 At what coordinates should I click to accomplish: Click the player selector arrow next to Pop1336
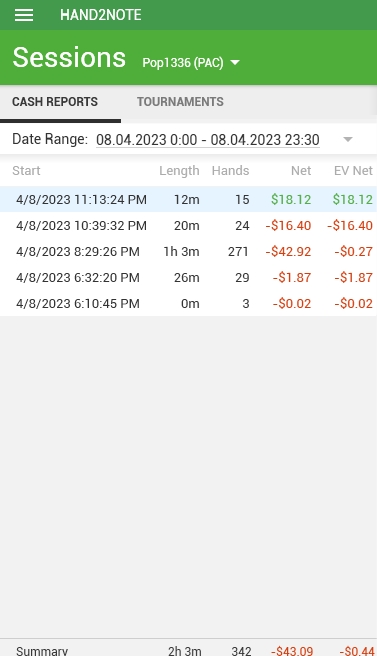pos(235,63)
